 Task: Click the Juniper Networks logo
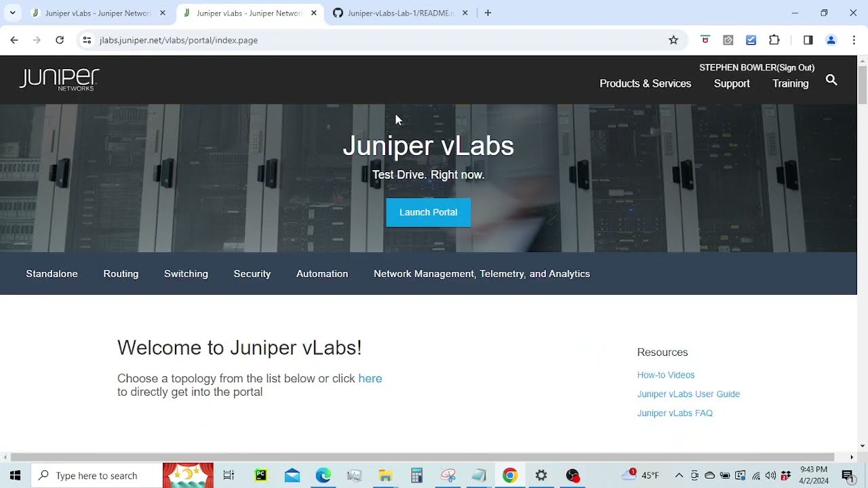[x=59, y=79]
